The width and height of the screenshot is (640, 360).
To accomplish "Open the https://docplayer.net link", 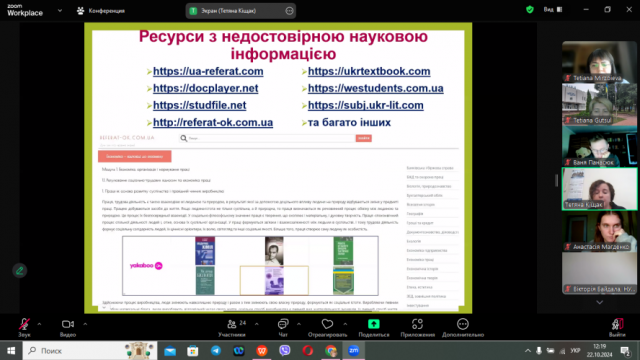I will pyautogui.click(x=206, y=89).
